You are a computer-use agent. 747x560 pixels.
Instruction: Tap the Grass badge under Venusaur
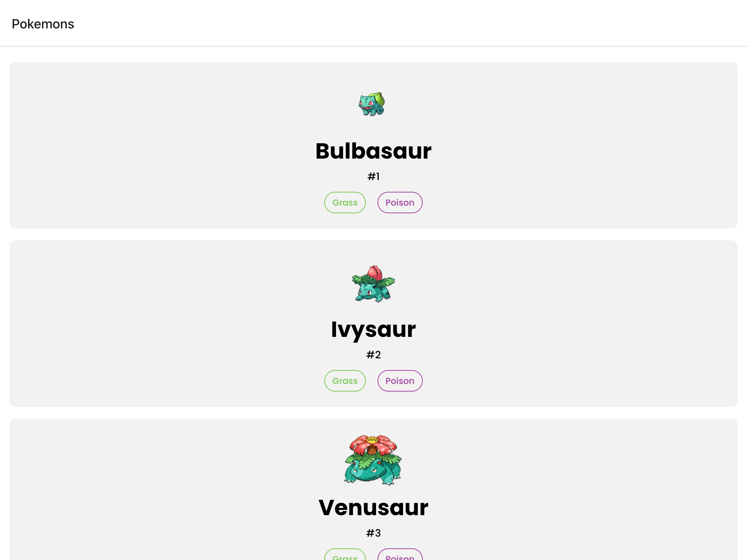(x=345, y=556)
